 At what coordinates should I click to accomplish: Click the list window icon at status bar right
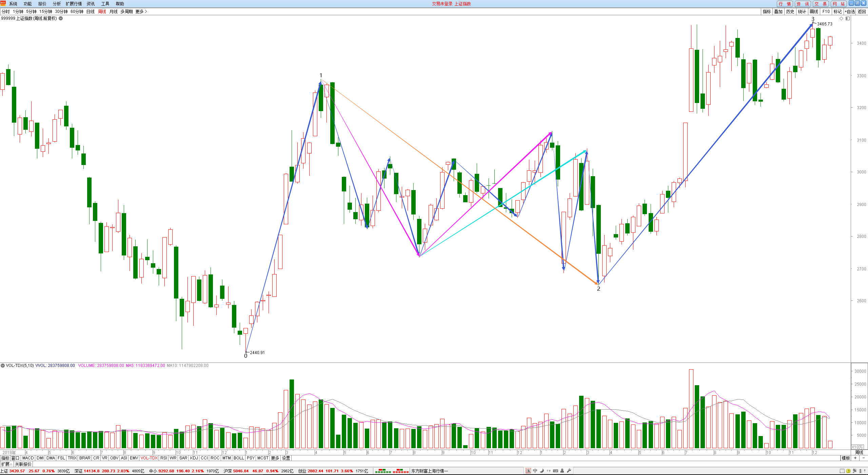[x=842, y=471]
